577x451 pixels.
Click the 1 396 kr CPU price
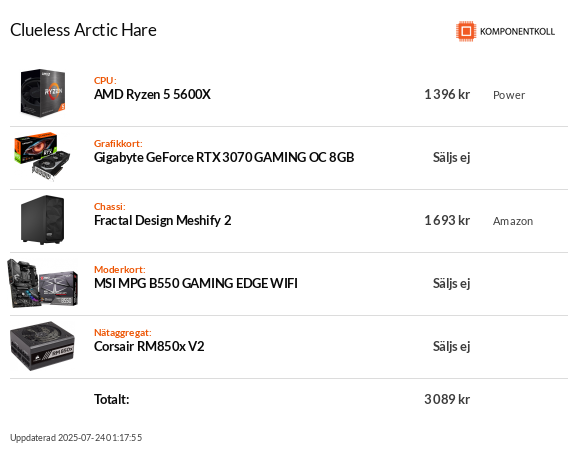(447, 95)
